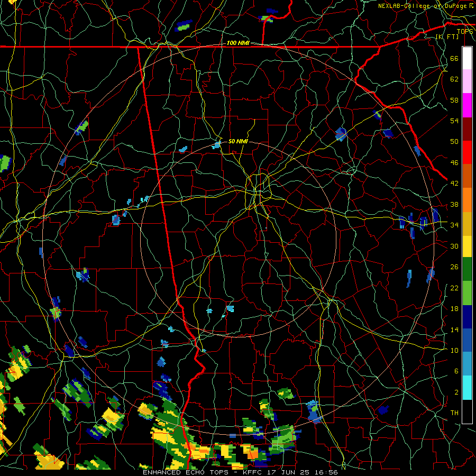Click the "14" scale value

pyautogui.click(x=454, y=329)
